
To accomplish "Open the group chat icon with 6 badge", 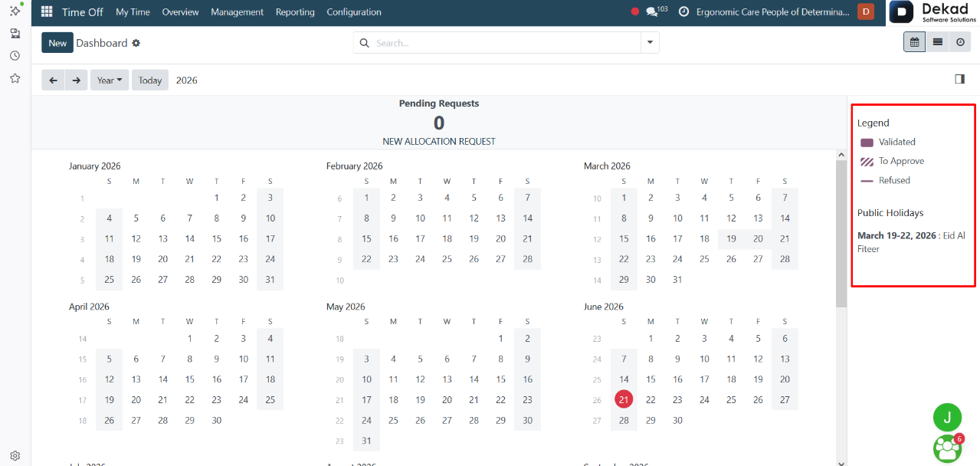I will pos(948,448).
